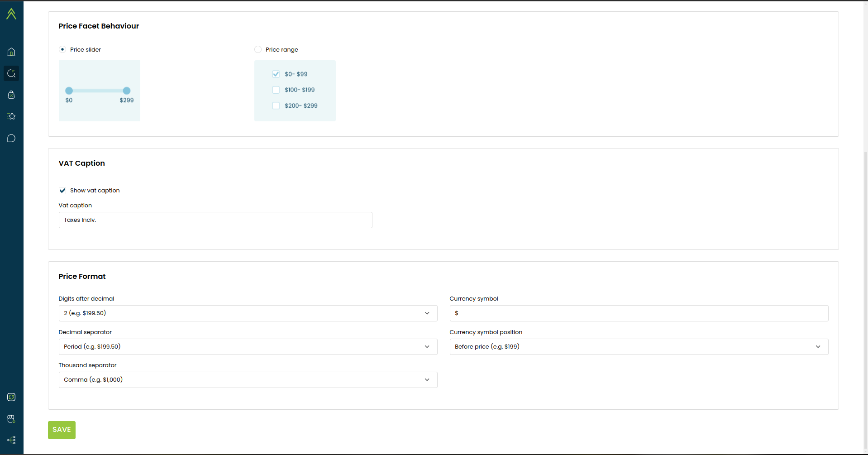Open the store info sidebar icon

[x=11, y=419]
